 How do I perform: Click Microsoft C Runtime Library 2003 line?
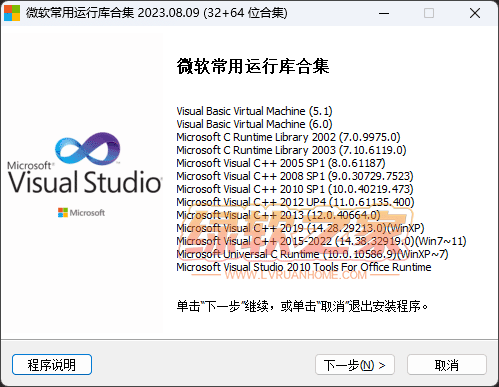[291, 150]
